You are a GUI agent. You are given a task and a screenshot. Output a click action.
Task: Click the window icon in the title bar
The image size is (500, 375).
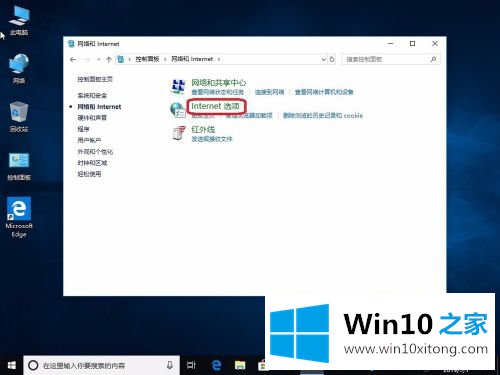point(71,44)
